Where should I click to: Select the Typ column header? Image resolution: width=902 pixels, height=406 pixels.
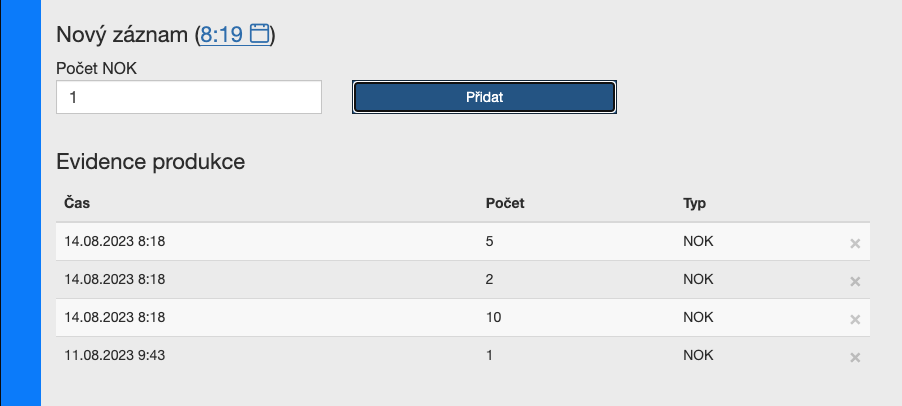[x=694, y=204]
